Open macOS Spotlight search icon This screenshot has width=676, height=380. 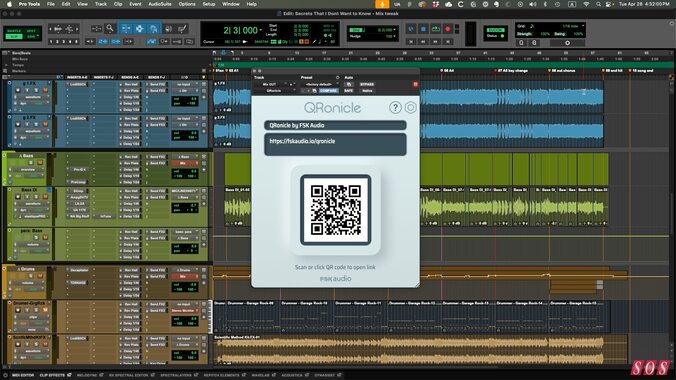pos(598,4)
